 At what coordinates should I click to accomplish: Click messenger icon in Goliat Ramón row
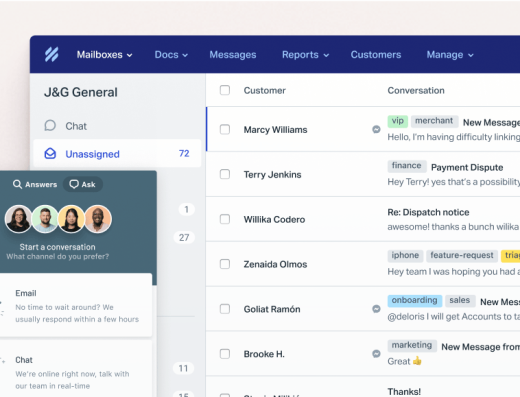(x=376, y=309)
